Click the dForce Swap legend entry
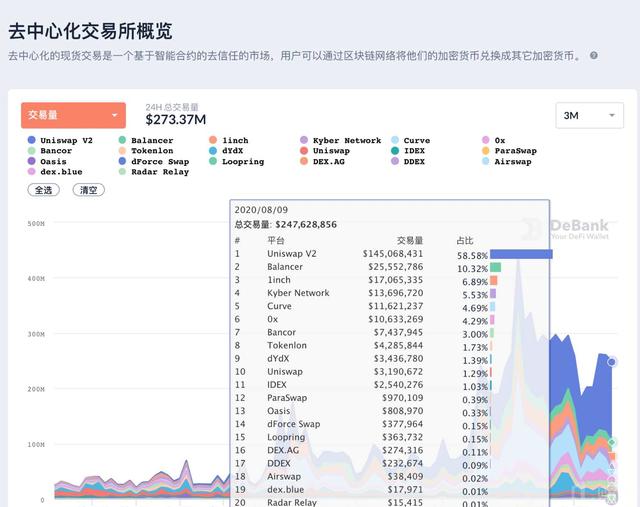This screenshot has width=640, height=507. [154, 161]
